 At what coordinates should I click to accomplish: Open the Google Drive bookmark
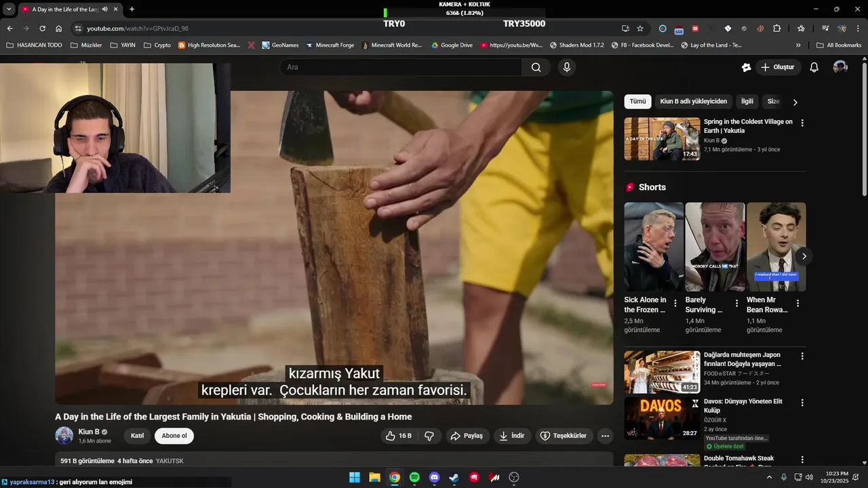click(451, 45)
